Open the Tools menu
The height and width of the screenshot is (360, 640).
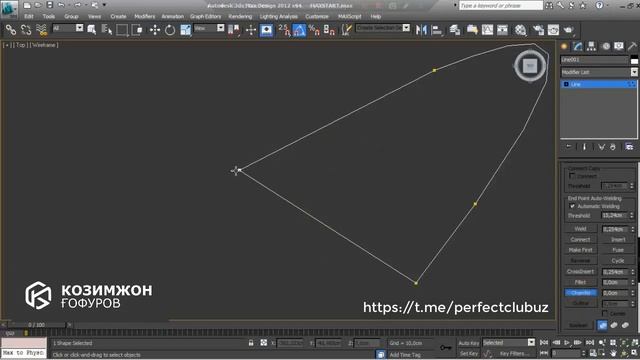tap(49, 16)
